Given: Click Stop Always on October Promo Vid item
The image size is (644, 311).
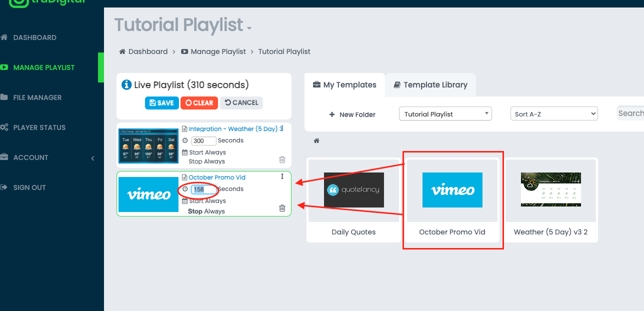Looking at the screenshot, I should coord(206,211).
